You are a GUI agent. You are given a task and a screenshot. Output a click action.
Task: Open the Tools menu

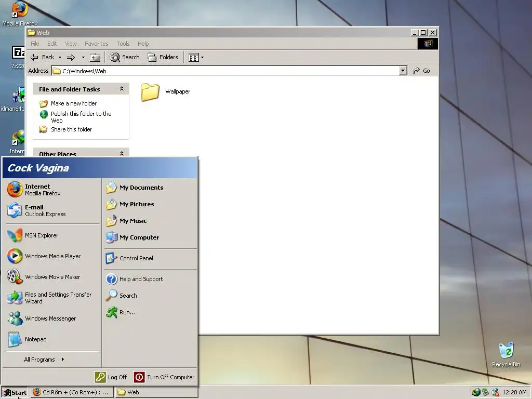[123, 44]
